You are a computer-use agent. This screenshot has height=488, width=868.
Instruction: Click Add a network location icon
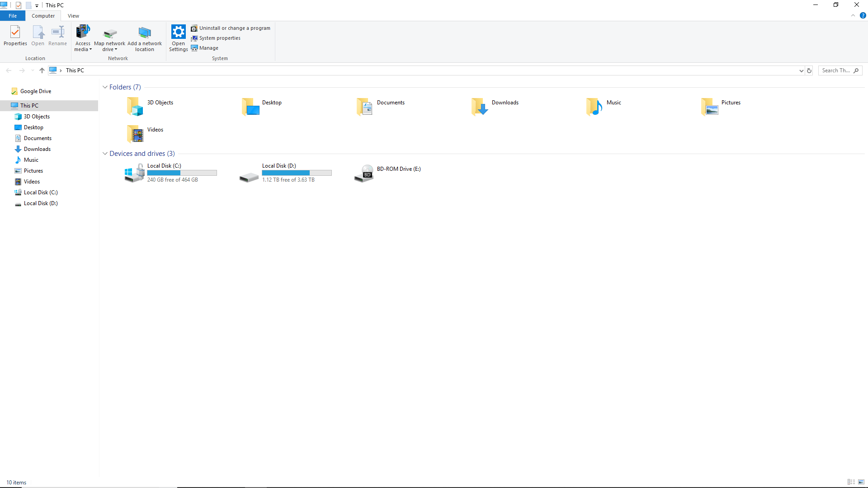click(145, 33)
